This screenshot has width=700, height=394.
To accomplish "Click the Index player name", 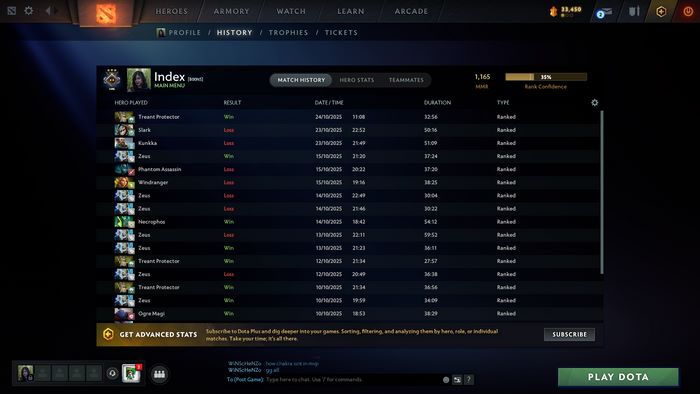I will click(169, 77).
